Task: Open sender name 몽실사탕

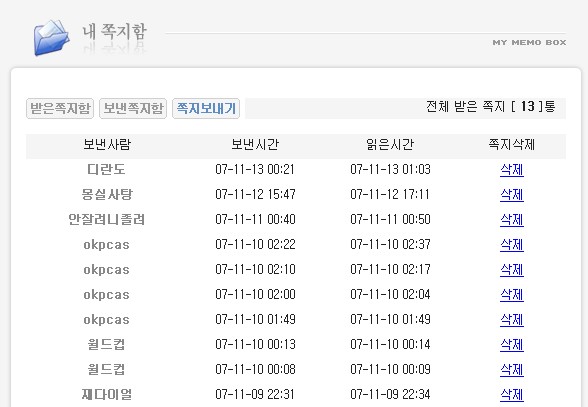Action: pyautogui.click(x=107, y=195)
